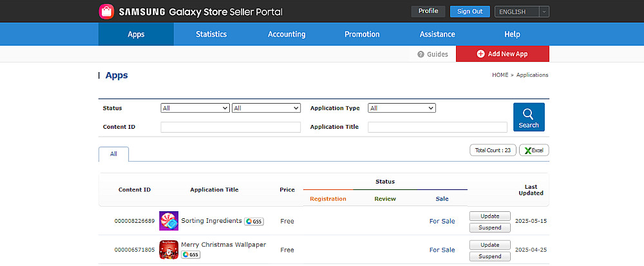This screenshot has width=644, height=266.
Task: Open the ENGLISH language selector
Action: (x=521, y=12)
